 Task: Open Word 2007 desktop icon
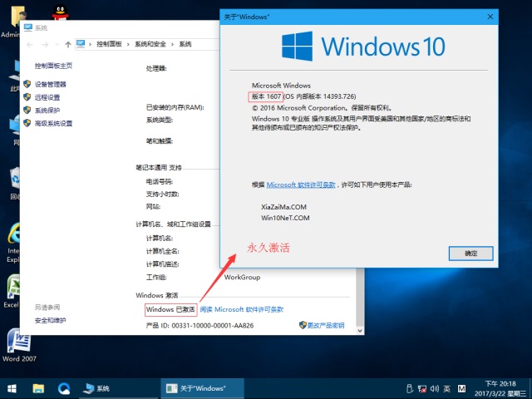point(17,344)
